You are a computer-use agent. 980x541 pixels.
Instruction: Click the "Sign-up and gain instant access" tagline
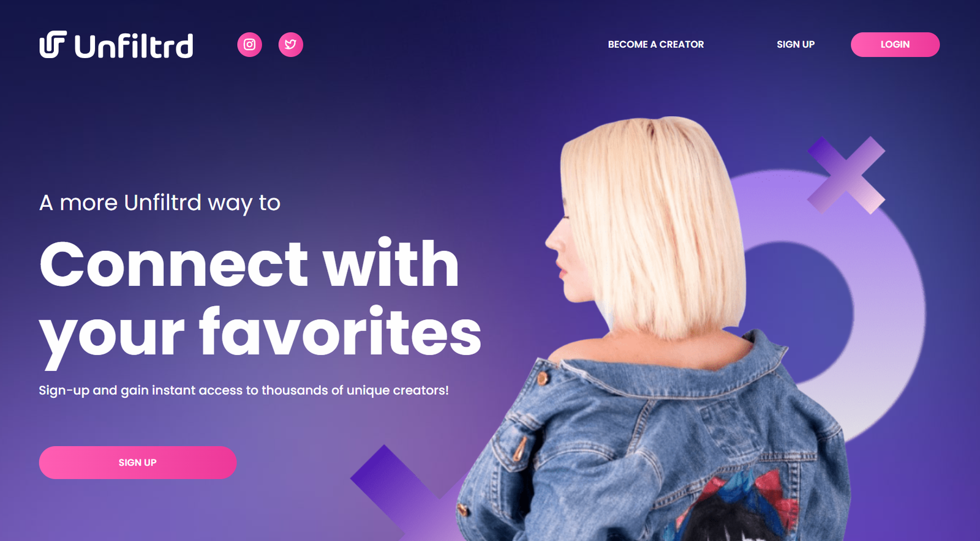244,390
